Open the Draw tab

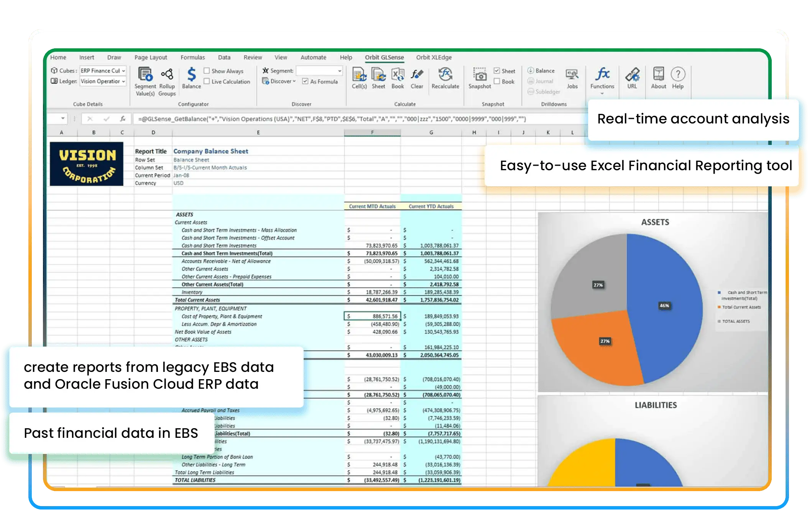click(114, 58)
